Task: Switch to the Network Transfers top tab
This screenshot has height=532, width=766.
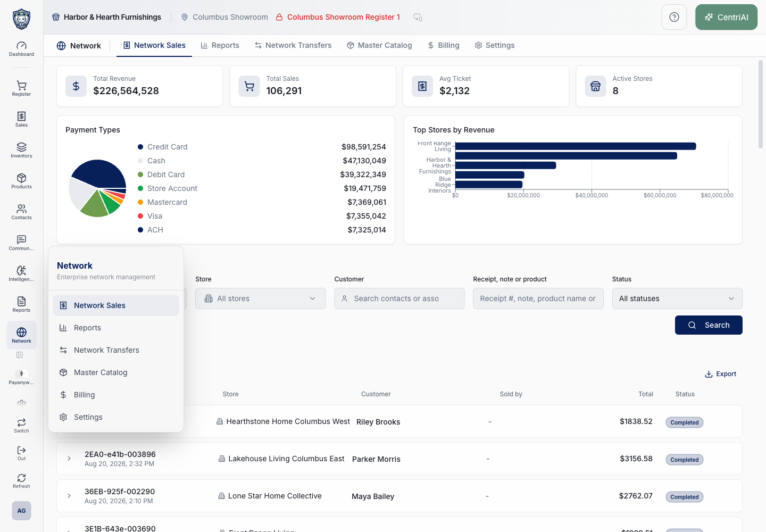Action: click(x=293, y=45)
